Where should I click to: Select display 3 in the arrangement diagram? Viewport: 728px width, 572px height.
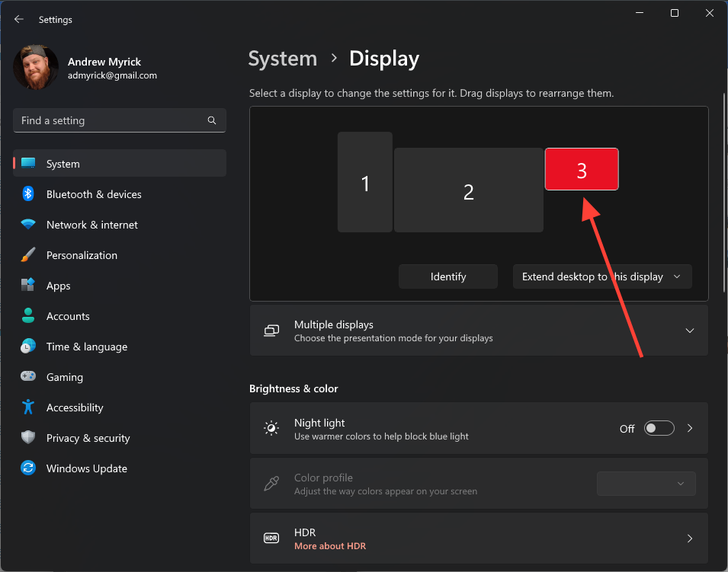[582, 169]
